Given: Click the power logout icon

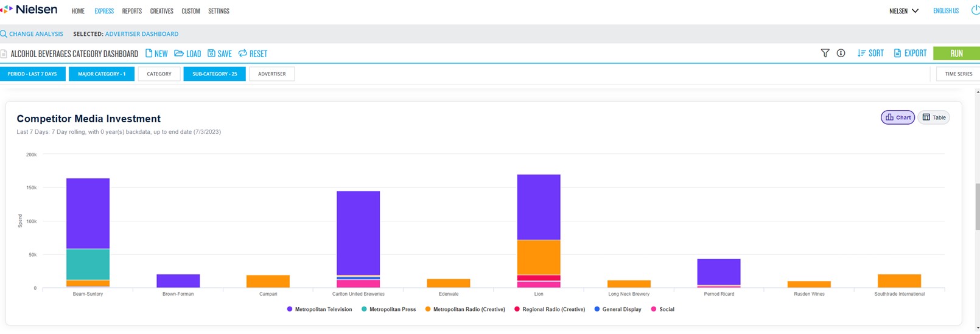Looking at the screenshot, I should [975, 10].
